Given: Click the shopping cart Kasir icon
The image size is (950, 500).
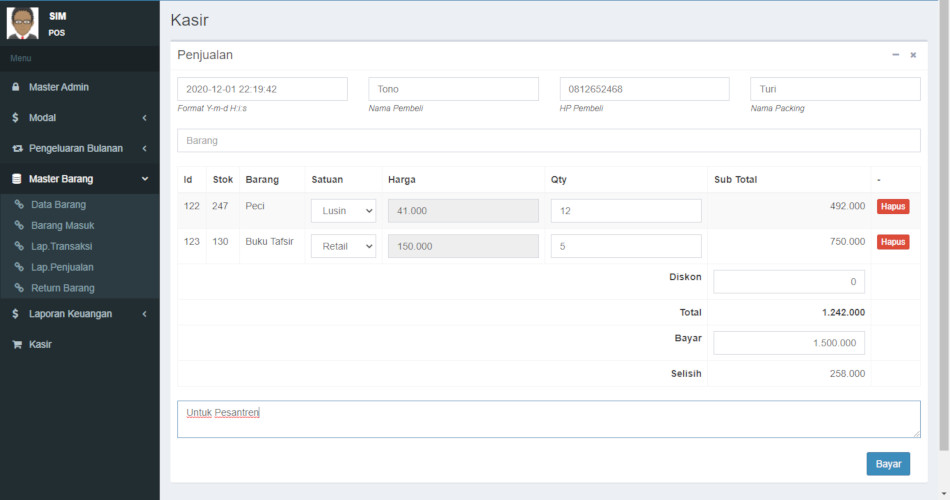Looking at the screenshot, I should pyautogui.click(x=16, y=344).
